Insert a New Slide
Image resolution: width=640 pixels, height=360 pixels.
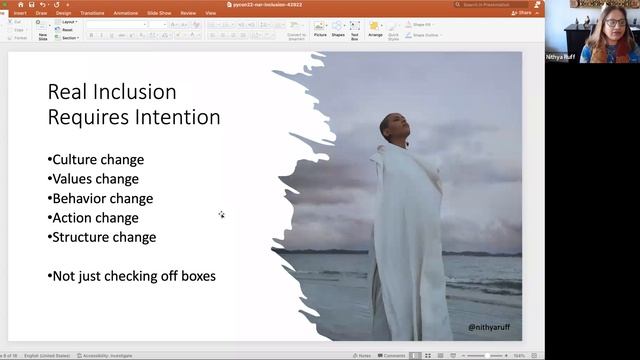point(41,30)
